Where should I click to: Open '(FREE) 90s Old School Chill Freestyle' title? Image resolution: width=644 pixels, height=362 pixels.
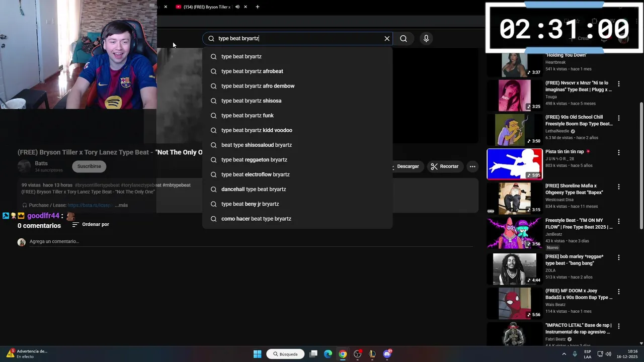(579, 121)
